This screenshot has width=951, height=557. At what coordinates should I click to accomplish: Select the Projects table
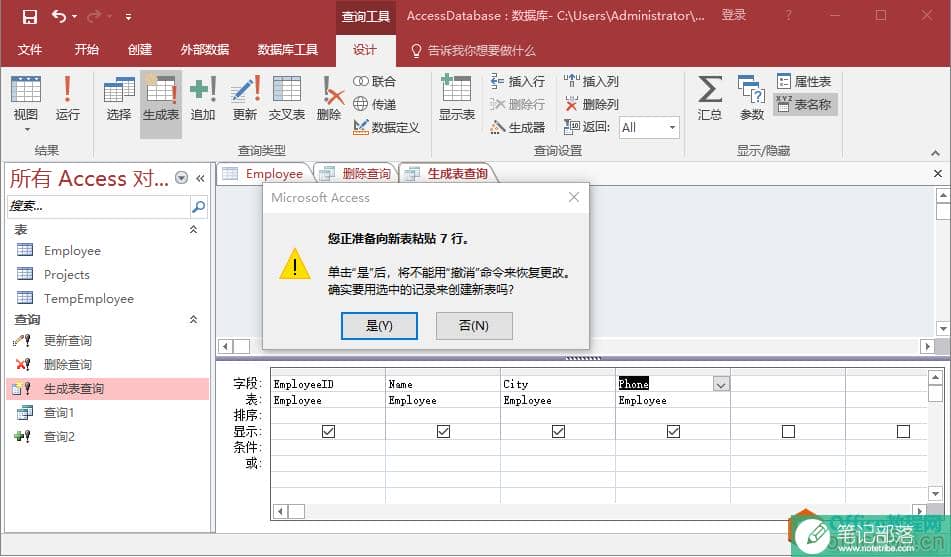point(67,274)
